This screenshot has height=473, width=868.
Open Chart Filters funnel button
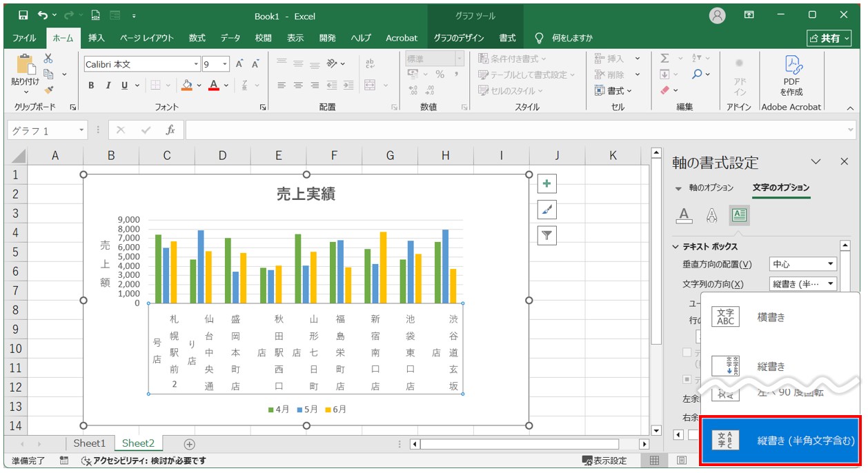pos(546,236)
